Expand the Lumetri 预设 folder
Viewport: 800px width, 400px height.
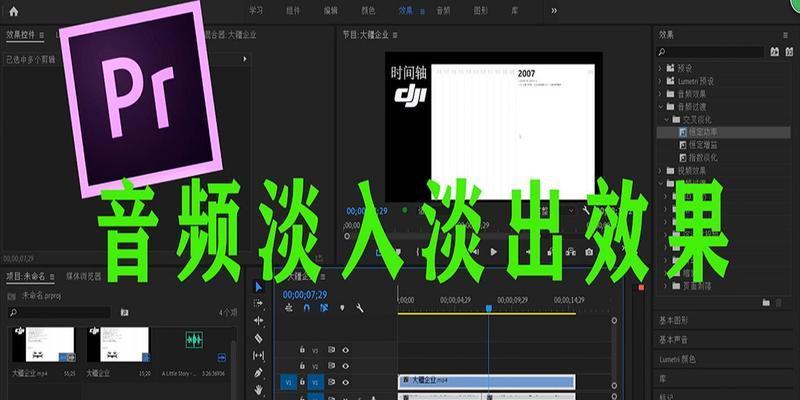click(x=659, y=81)
